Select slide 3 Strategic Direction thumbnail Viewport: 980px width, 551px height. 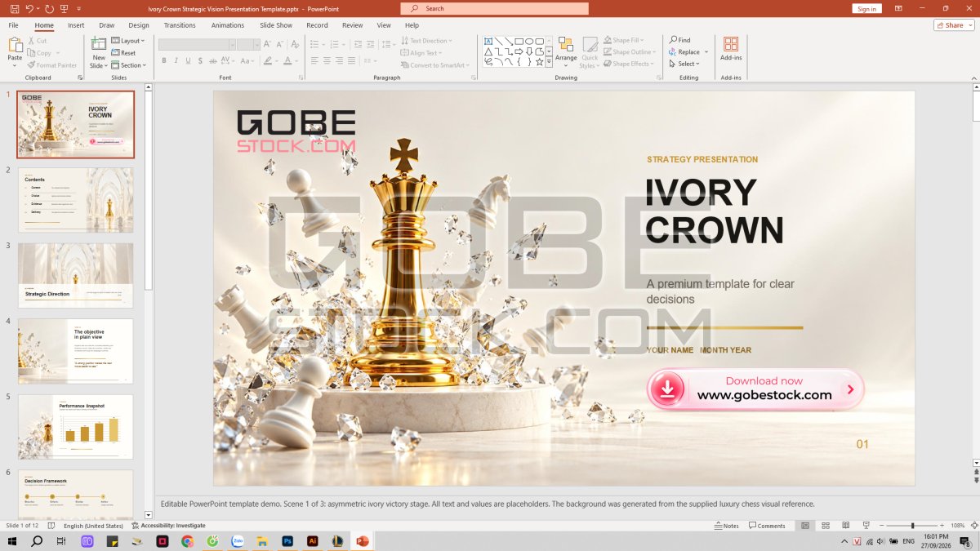click(75, 276)
